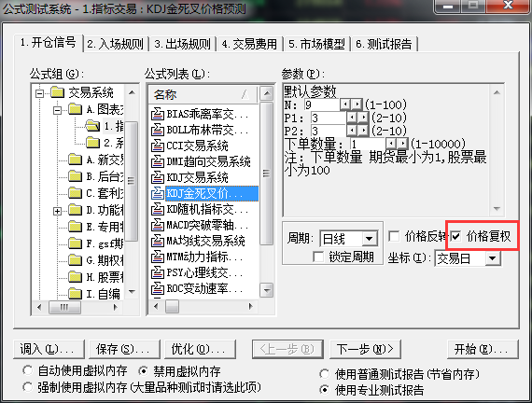Collapse the A.图表 tree node

(x=57, y=110)
